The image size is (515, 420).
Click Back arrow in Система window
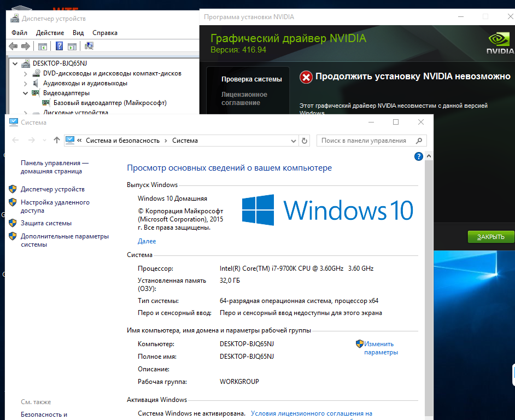(x=15, y=141)
